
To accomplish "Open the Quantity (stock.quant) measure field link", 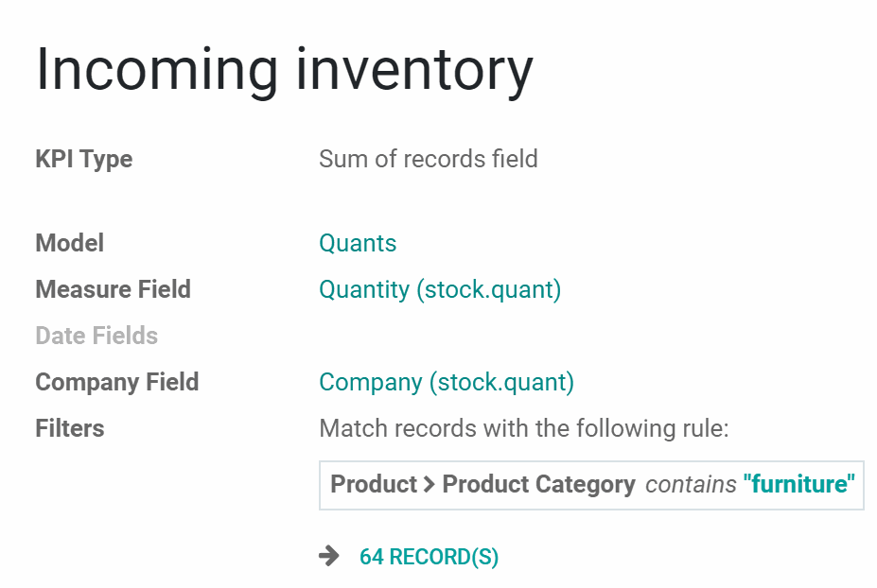I will pyautogui.click(x=440, y=289).
